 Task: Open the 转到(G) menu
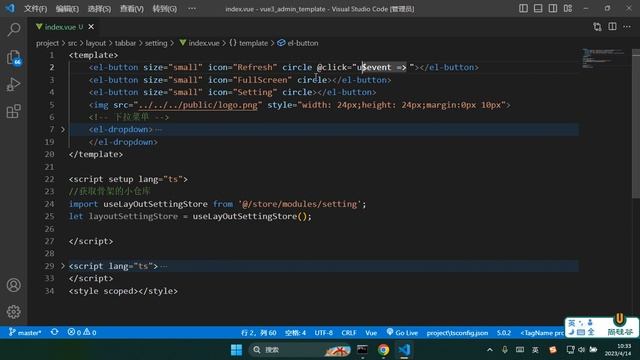pos(164,9)
